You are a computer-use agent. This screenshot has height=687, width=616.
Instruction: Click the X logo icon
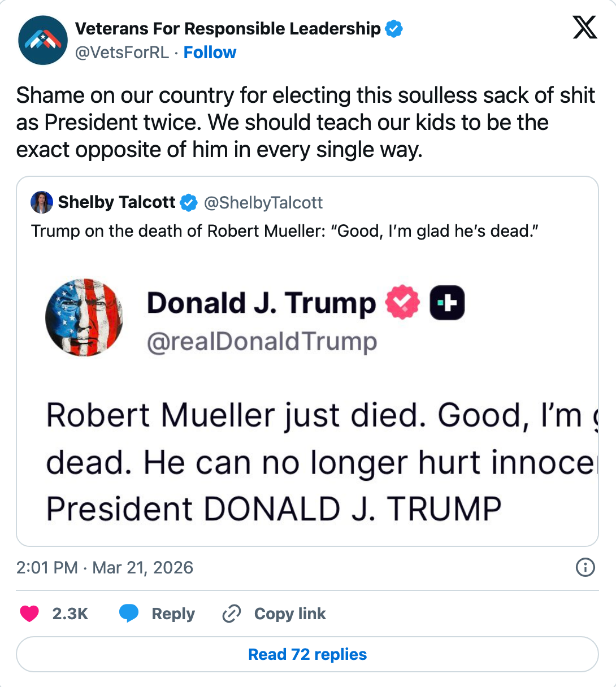(x=584, y=27)
